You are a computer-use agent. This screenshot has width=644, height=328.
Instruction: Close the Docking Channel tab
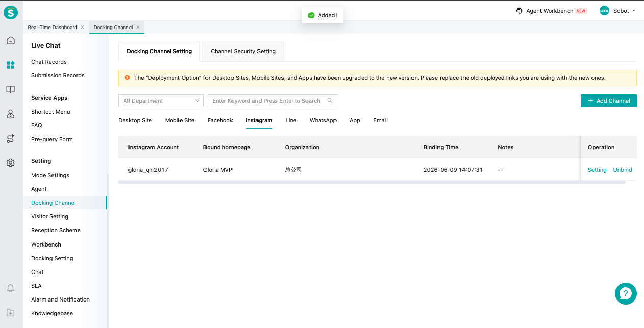point(138,27)
